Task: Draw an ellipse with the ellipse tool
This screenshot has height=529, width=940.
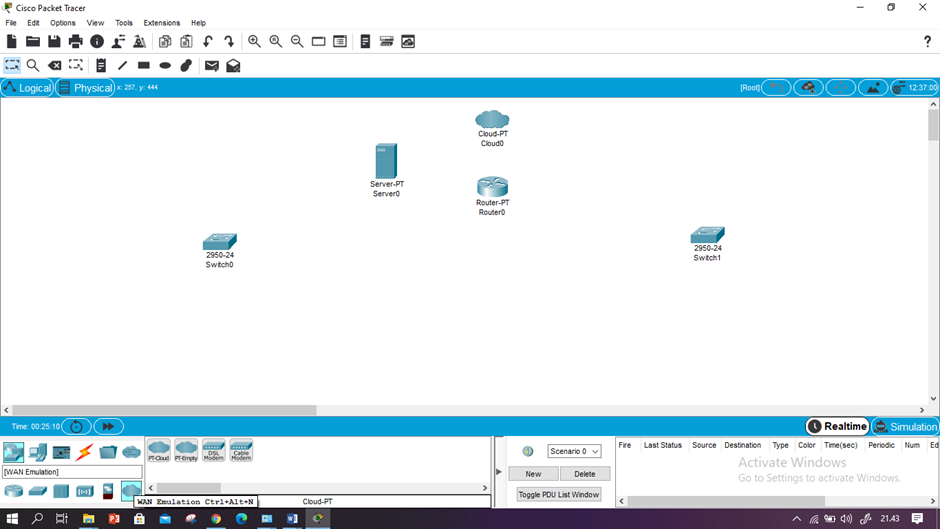Action: (x=165, y=65)
